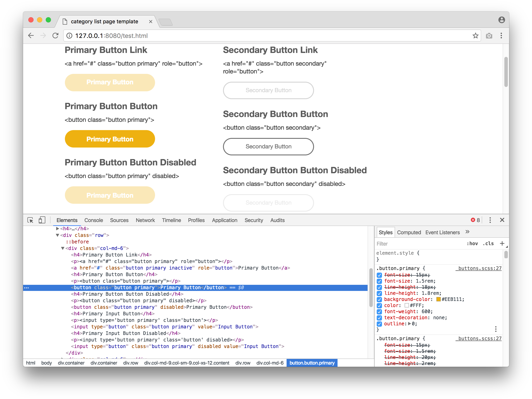Add a new style rule with the plus icon

coord(502,243)
